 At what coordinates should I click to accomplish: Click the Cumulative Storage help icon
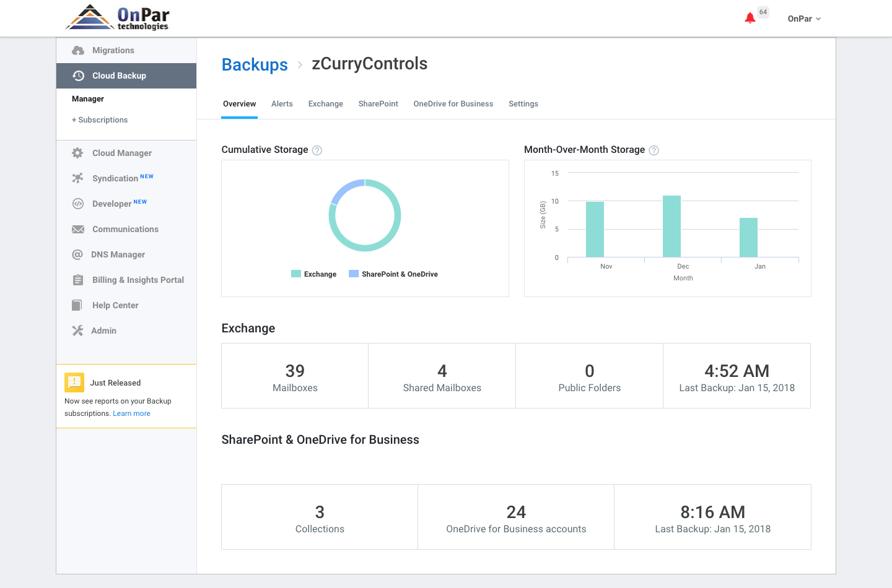point(317,150)
